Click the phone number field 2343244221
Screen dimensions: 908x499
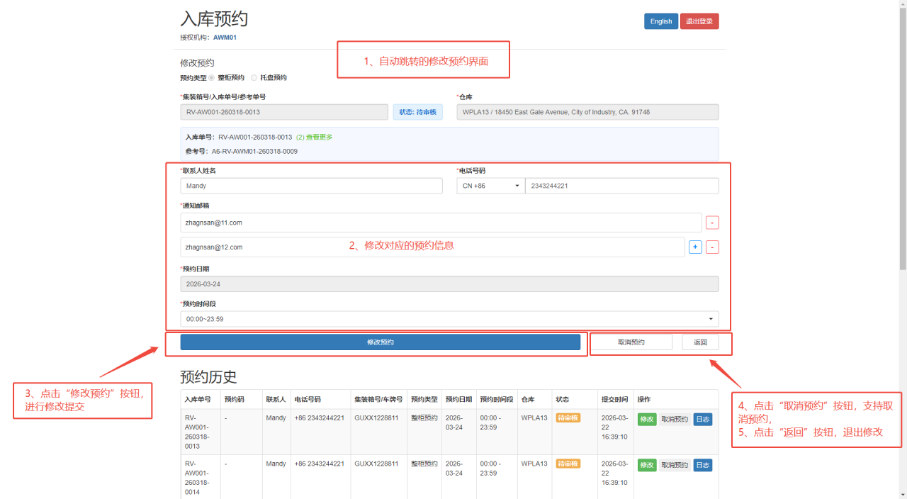tap(621, 186)
